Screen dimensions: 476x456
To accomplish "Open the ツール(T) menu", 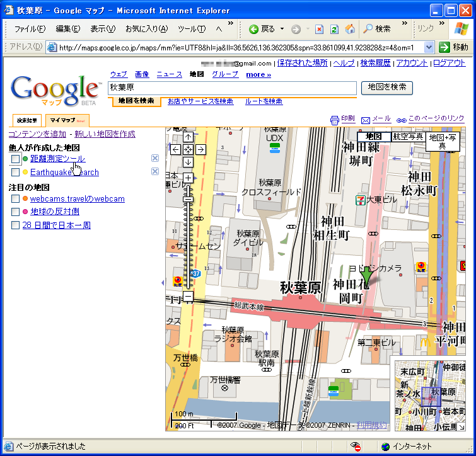I will (192, 29).
